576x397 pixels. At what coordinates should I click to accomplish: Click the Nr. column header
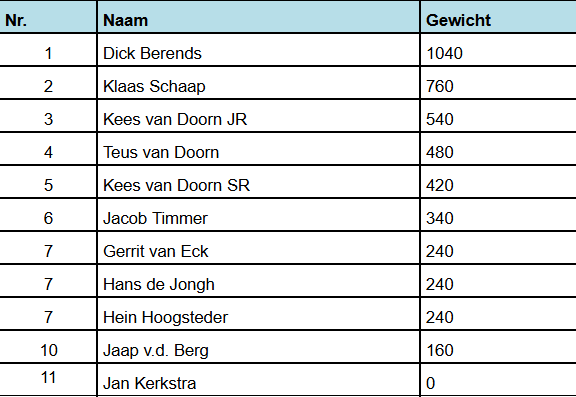click(48, 17)
